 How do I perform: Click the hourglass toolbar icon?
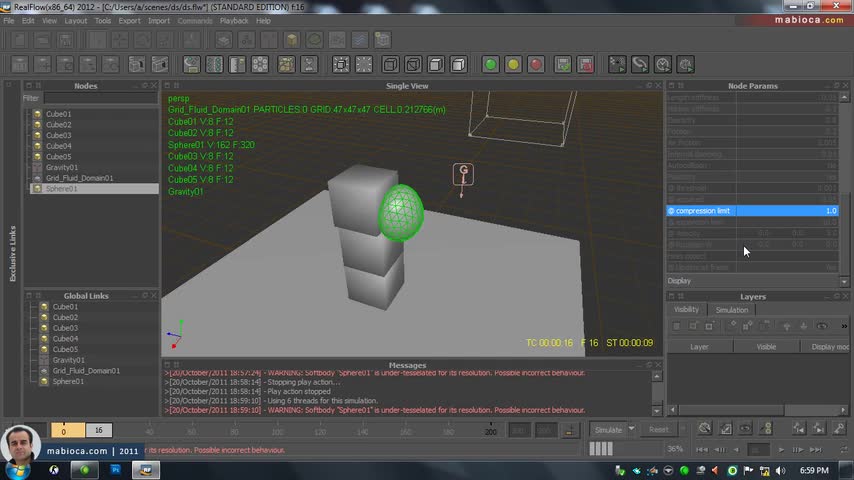point(309,65)
